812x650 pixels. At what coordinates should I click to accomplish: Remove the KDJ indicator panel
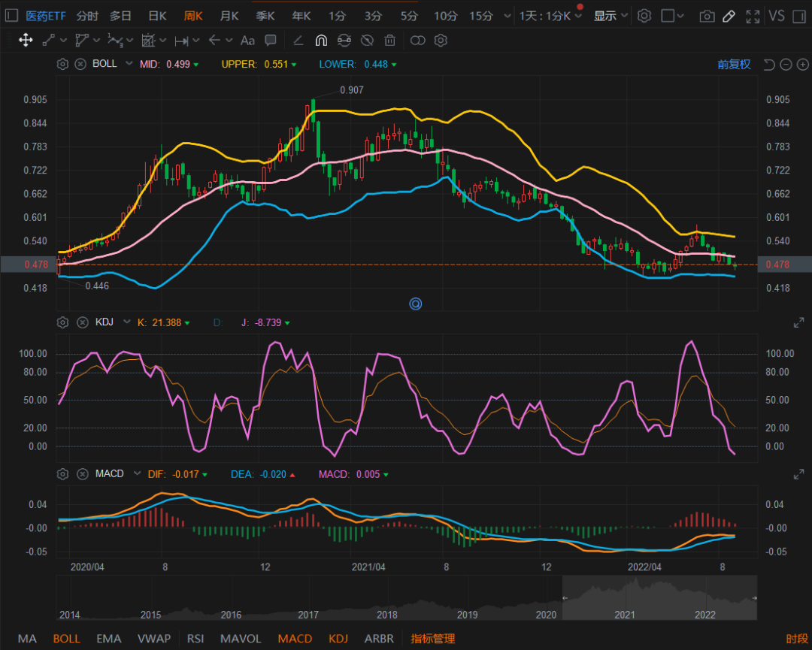point(83,322)
